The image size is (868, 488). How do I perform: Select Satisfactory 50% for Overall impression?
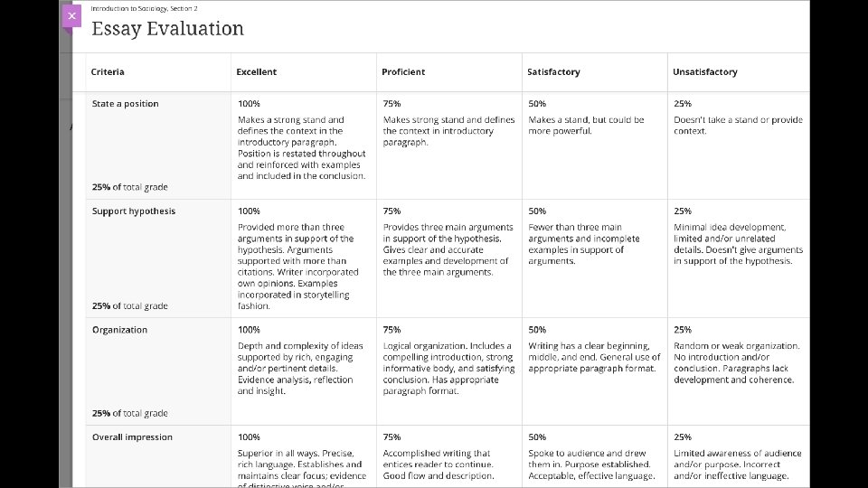pyautogui.click(x=595, y=456)
